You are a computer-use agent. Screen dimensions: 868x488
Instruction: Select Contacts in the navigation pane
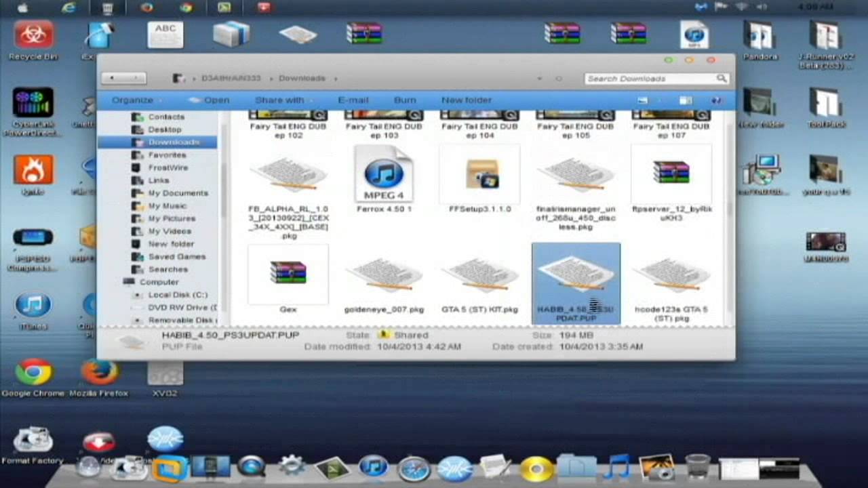pyautogui.click(x=166, y=117)
